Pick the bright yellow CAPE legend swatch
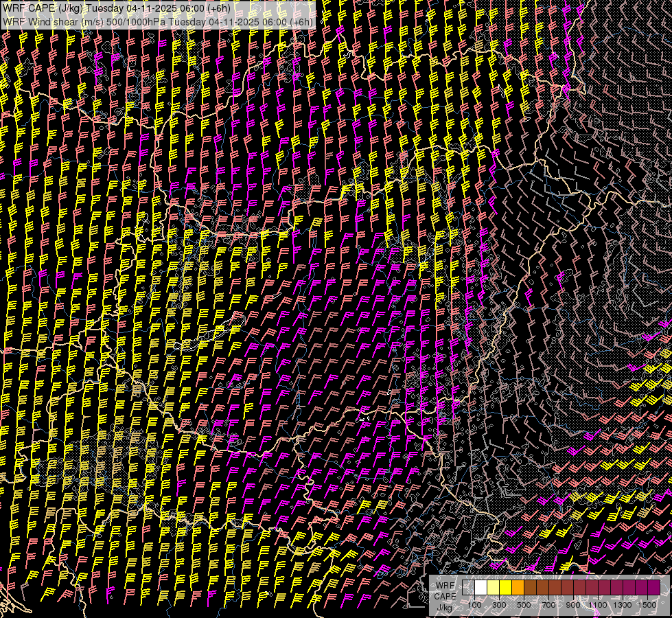Screen dimensions: 672x618 (505, 587)
